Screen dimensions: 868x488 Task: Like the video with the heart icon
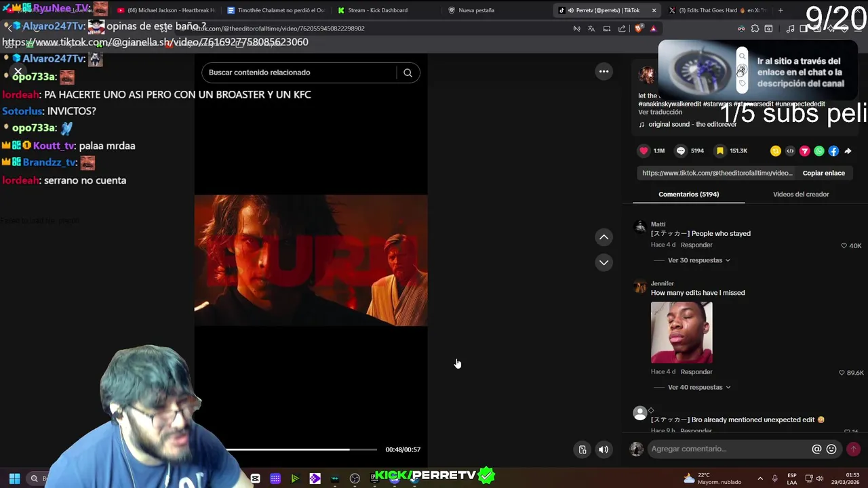644,150
